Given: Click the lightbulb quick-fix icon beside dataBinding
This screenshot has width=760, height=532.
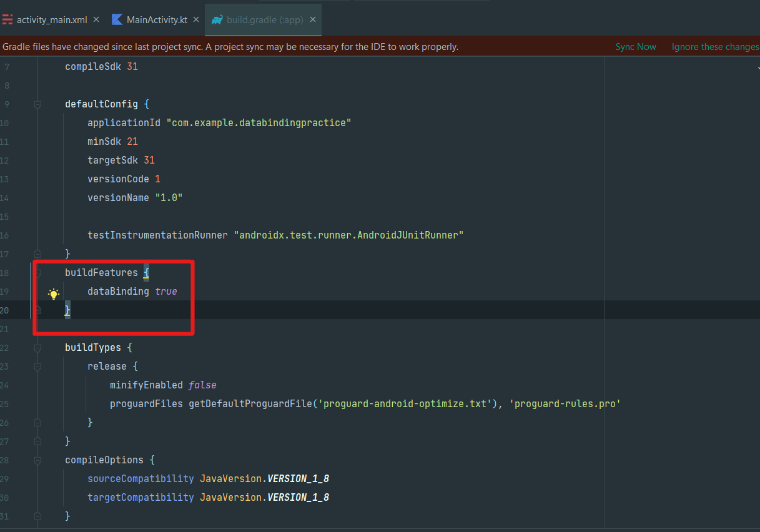Looking at the screenshot, I should [53, 293].
